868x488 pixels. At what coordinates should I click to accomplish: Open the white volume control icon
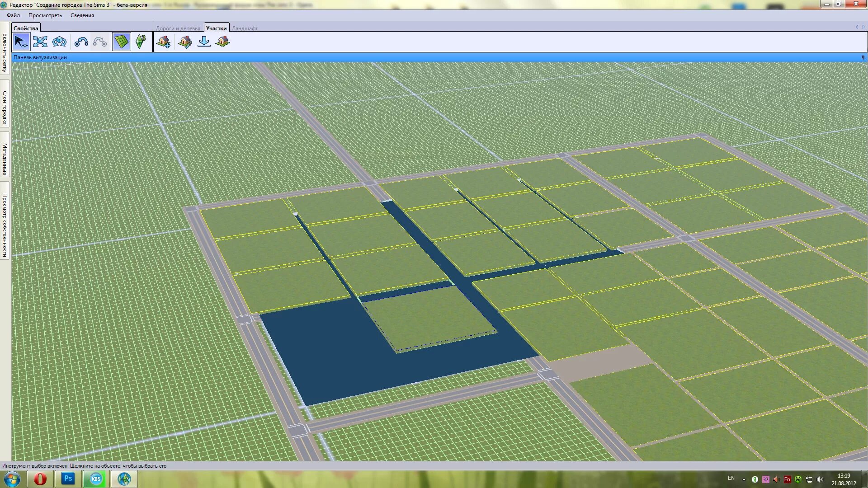click(820, 479)
